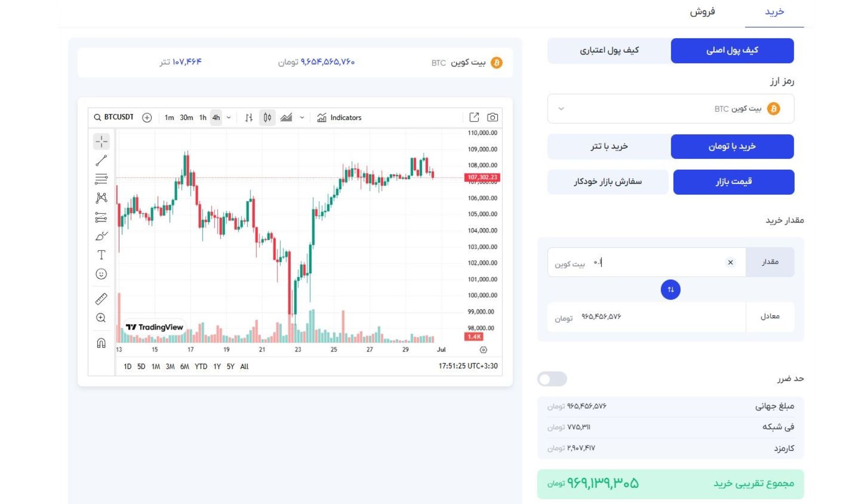Click the bitcoin amount input field

(656, 262)
